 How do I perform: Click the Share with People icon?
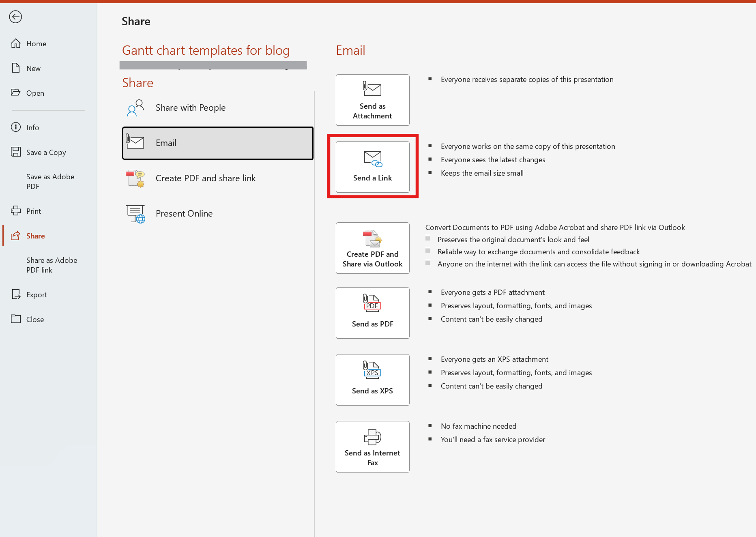click(x=135, y=108)
